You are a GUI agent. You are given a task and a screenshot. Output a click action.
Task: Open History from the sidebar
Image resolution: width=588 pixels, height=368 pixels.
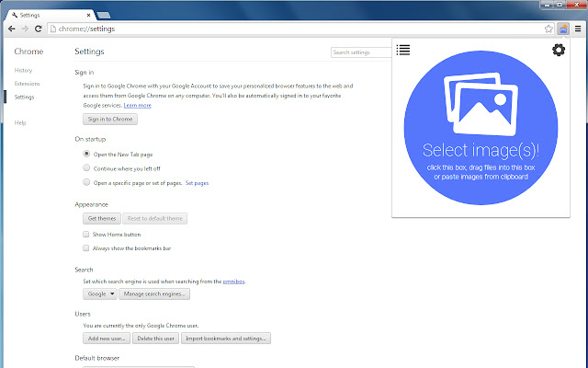(23, 70)
